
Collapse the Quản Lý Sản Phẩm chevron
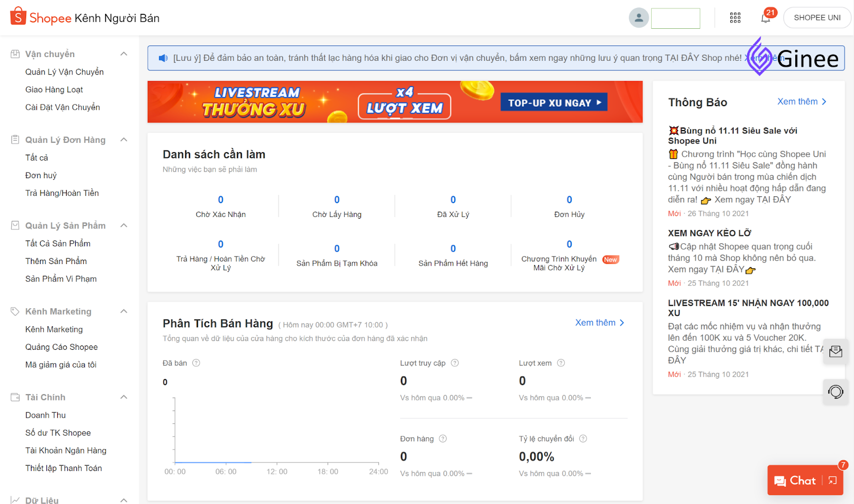[x=124, y=226]
